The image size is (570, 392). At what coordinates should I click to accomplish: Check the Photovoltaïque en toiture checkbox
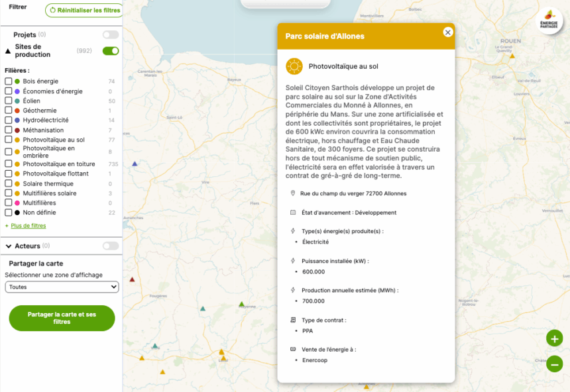(x=9, y=164)
